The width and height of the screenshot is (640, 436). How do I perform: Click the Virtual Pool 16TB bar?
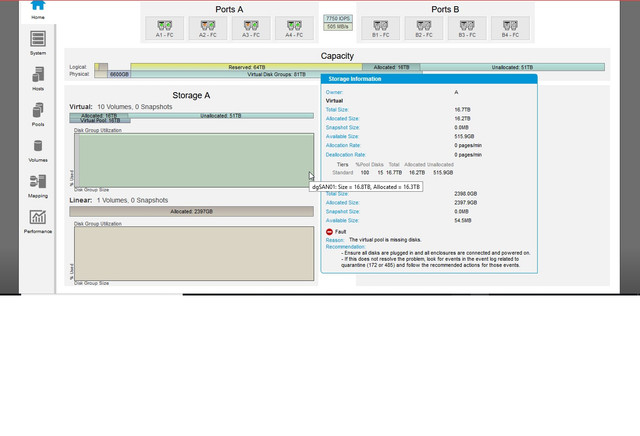tap(100, 120)
